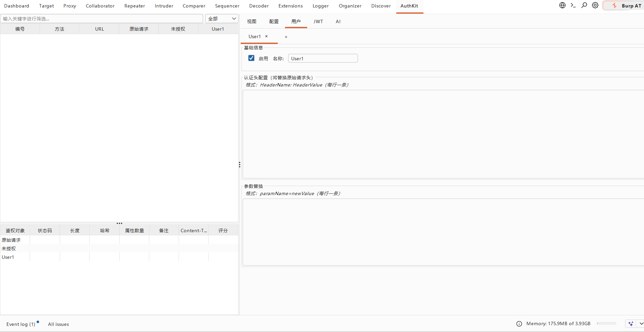
Task: Open the JWT sub-tab
Action: (318, 21)
